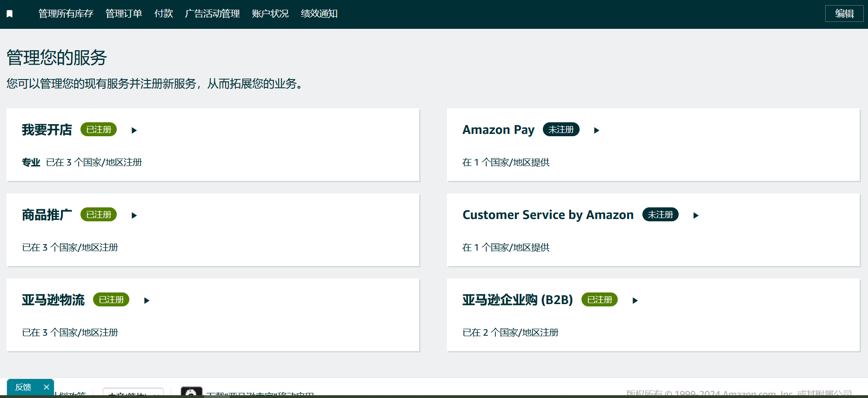Go to 付款 in the navigation bar
Screen dimensions: 868x398
point(164,14)
